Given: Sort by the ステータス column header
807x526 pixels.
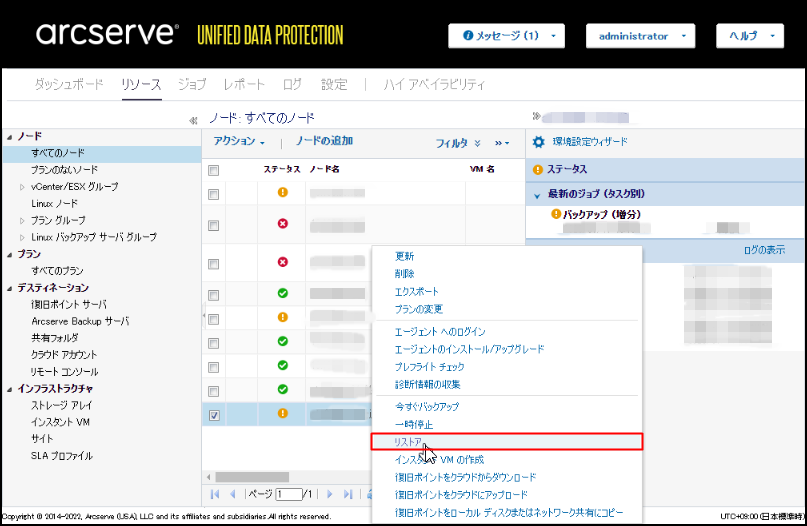Looking at the screenshot, I should click(x=282, y=169).
